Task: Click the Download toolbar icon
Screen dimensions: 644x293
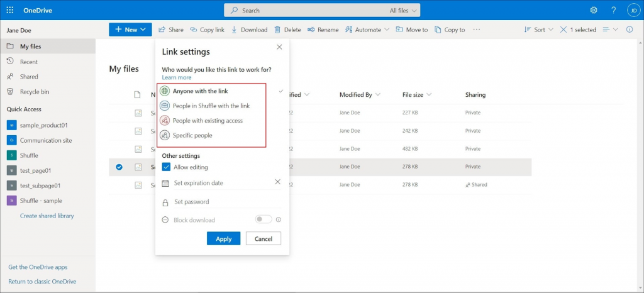Action: [250, 30]
